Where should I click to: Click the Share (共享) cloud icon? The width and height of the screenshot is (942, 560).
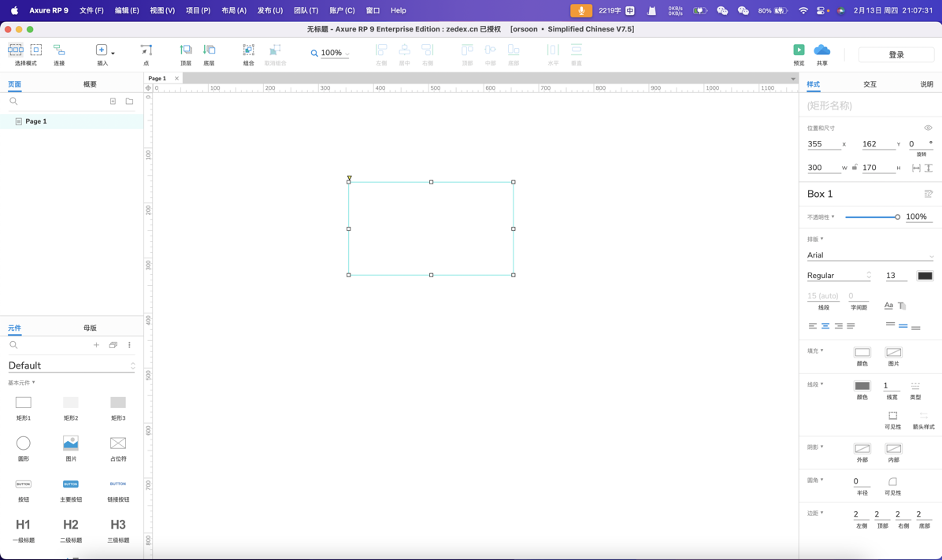coord(821,50)
